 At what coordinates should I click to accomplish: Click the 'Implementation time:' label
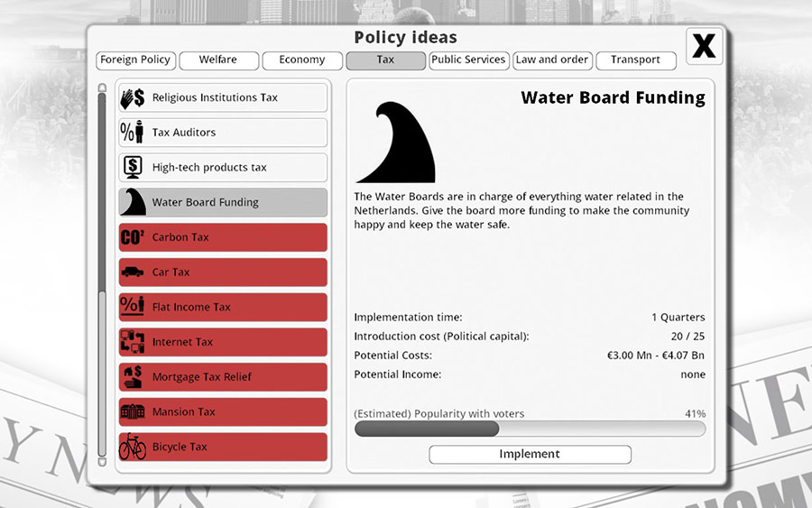tap(408, 318)
